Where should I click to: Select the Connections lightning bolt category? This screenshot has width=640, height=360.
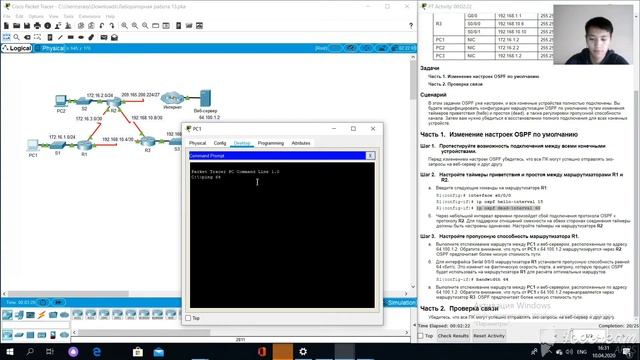(42, 315)
